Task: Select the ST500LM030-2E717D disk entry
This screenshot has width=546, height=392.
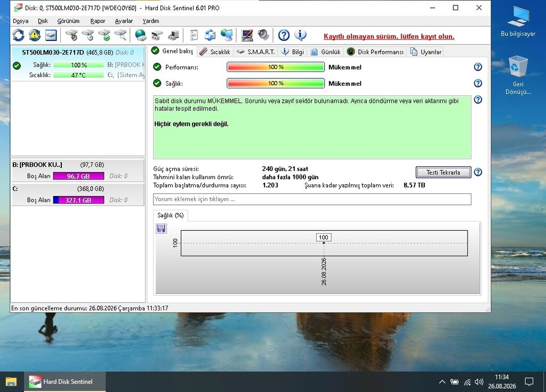Action: click(x=78, y=63)
